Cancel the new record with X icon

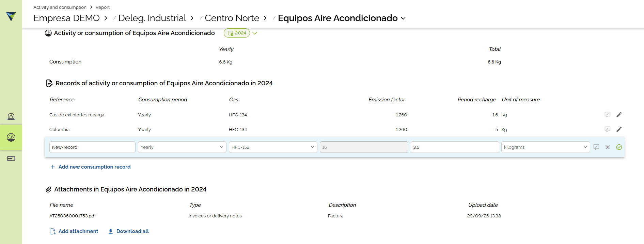(608, 147)
